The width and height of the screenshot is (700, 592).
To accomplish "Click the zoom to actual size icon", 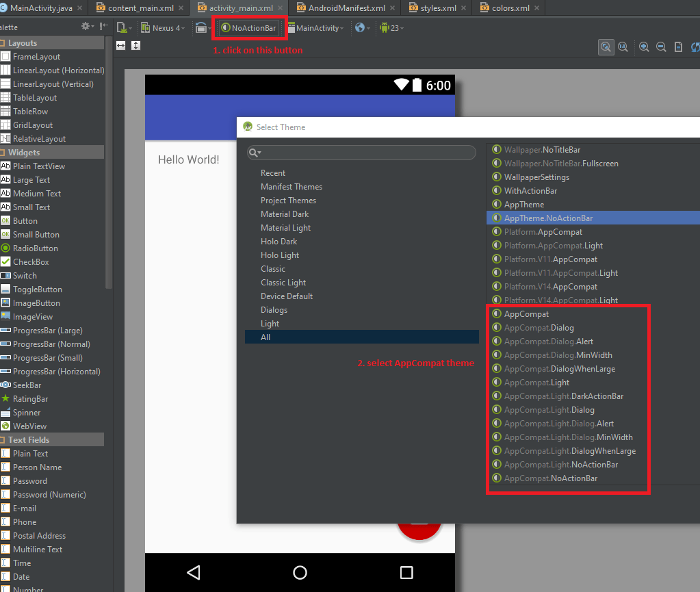I will (x=623, y=47).
